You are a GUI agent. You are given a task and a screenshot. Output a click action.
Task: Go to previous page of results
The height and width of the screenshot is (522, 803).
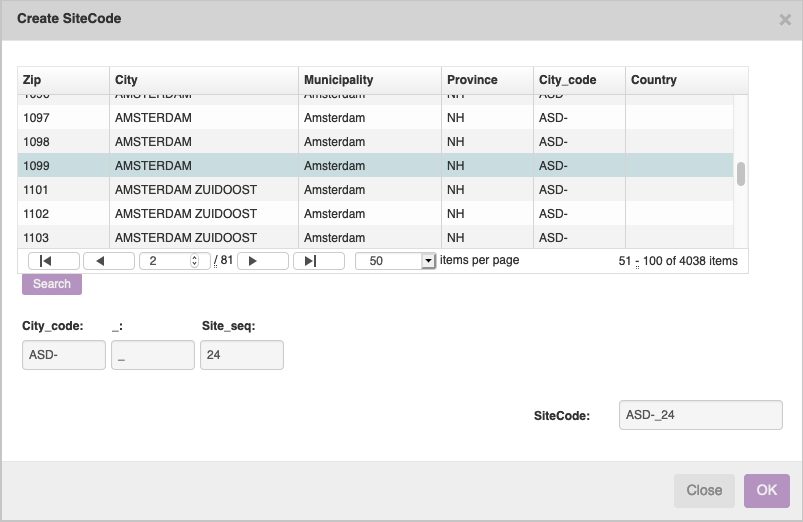click(108, 261)
